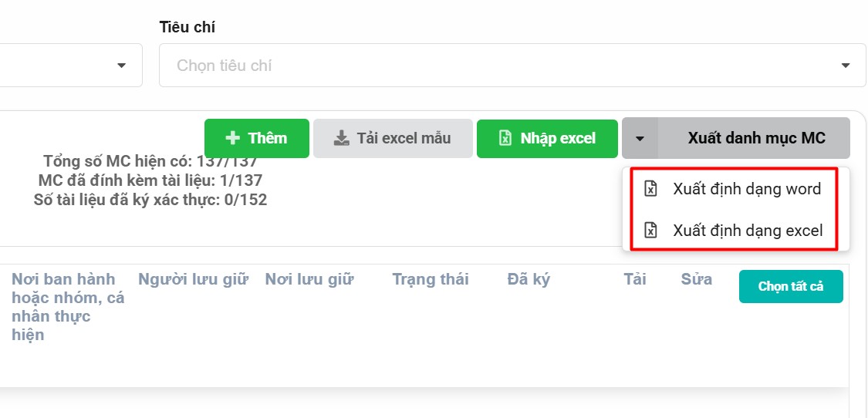The height and width of the screenshot is (418, 868).
Task: Sort by the Trạng thái column header
Action: click(430, 279)
